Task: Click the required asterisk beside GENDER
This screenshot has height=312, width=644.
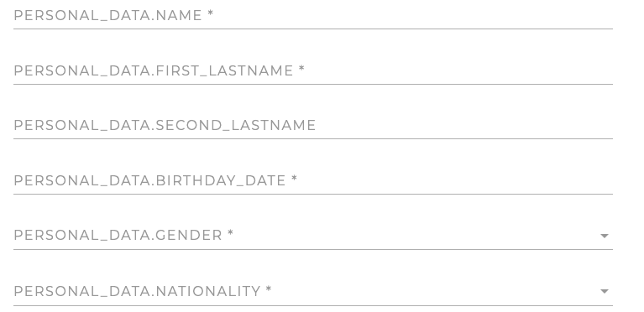Action: pyautogui.click(x=230, y=233)
